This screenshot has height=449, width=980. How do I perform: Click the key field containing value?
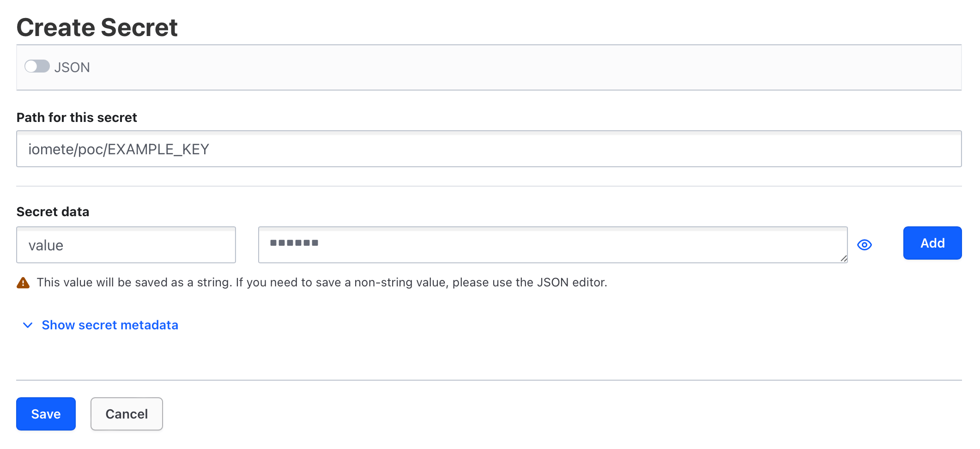(x=126, y=245)
